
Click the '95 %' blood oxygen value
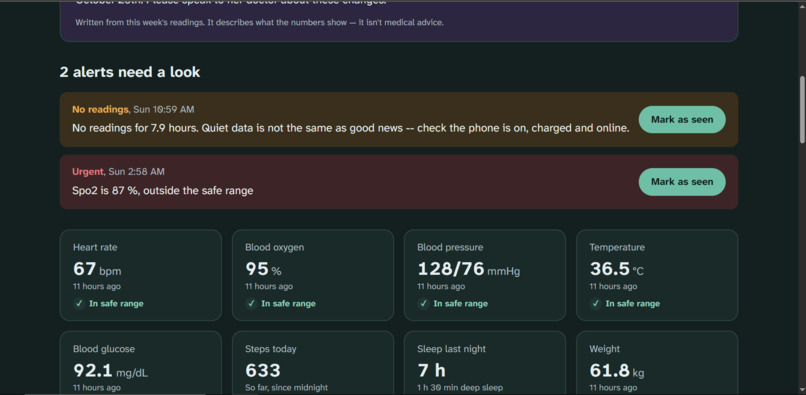(x=263, y=269)
